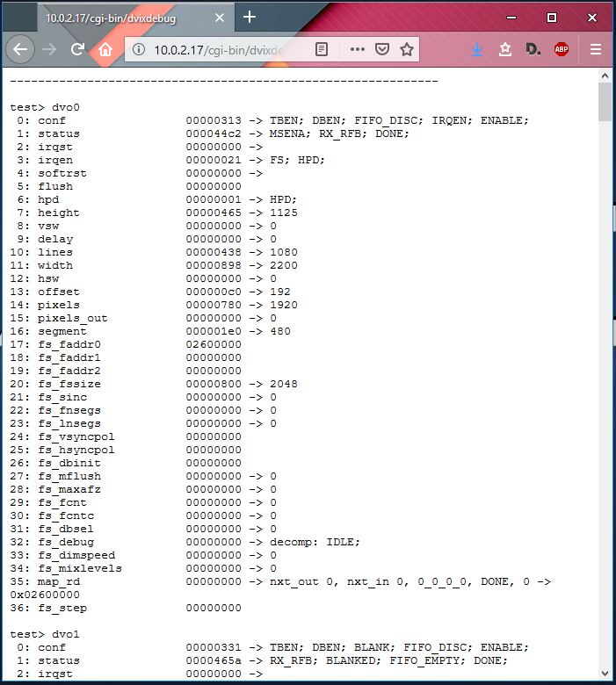Click the D. extension icon
The width and height of the screenshot is (616, 685).
pos(533,49)
